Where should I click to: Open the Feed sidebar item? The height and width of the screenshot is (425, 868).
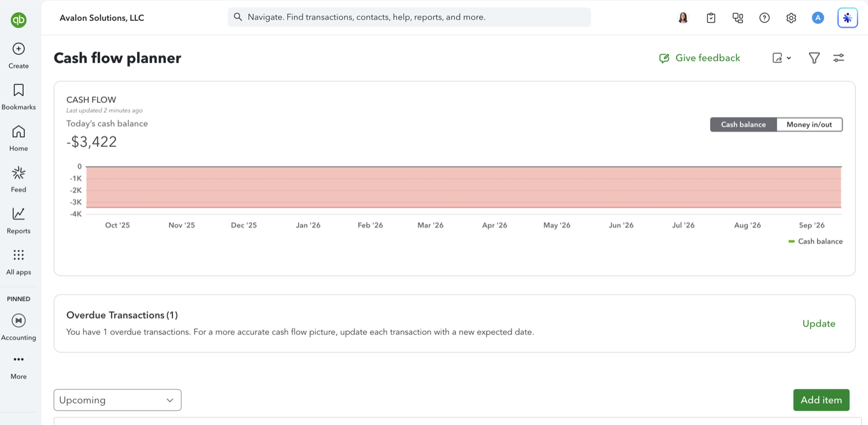[19, 179]
